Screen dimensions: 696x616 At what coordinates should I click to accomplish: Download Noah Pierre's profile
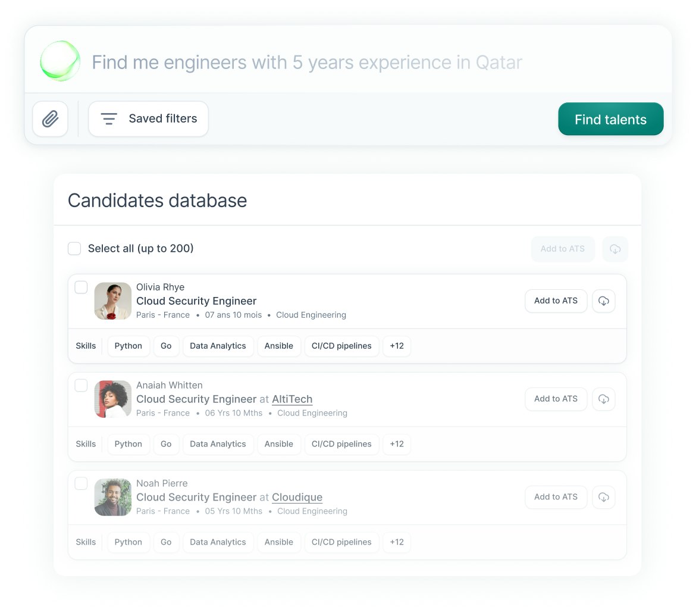[x=604, y=498]
